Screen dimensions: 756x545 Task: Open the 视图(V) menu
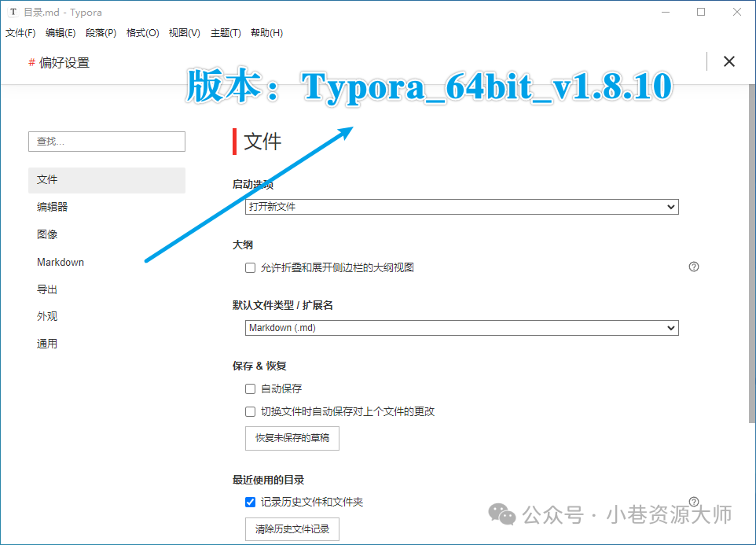184,33
